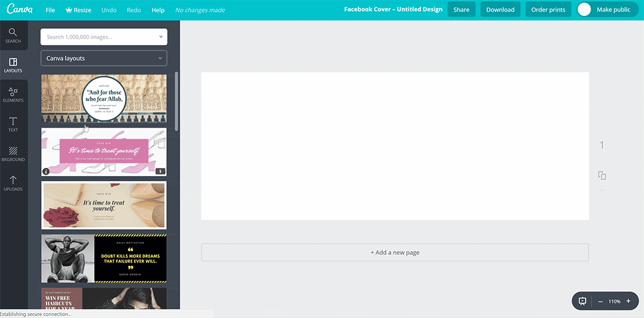644x318 pixels.
Task: Click the copy page icon
Action: (x=602, y=175)
